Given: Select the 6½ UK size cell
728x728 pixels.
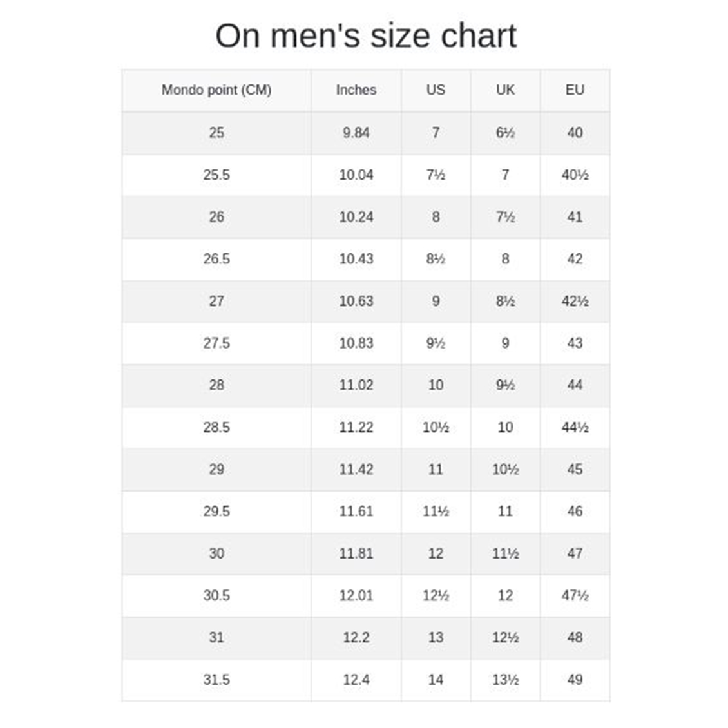Looking at the screenshot, I should pos(505,133).
